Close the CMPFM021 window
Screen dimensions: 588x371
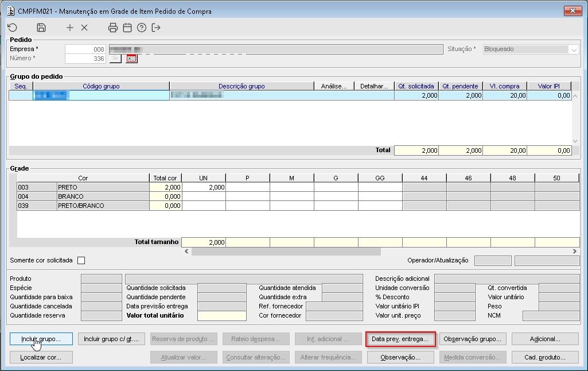573,11
